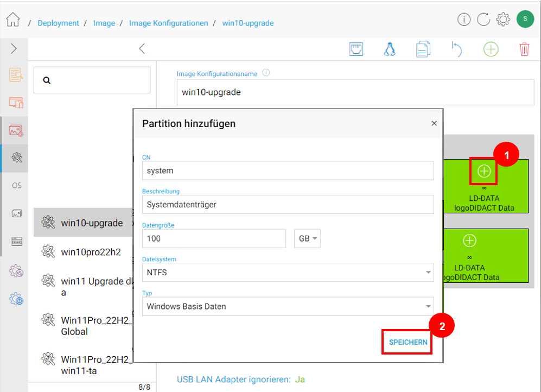Click the Linux penguin toolbar icon

390,49
